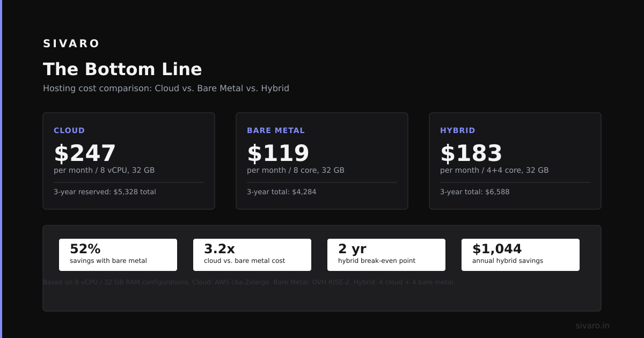Click 3-year total $6,588 text
Image resolution: width=644 pixels, height=338 pixels.
pos(475,192)
